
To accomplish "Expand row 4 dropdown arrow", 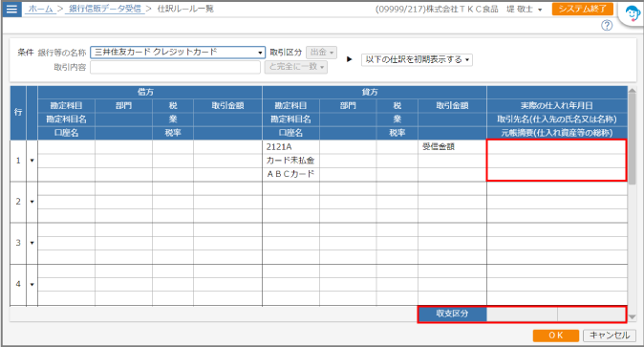I will tap(32, 285).
